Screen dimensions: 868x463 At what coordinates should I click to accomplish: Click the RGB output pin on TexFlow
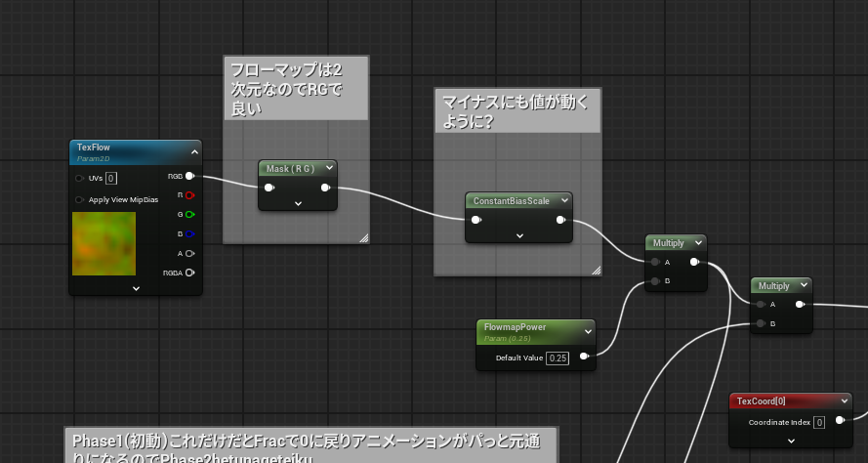tap(189, 177)
